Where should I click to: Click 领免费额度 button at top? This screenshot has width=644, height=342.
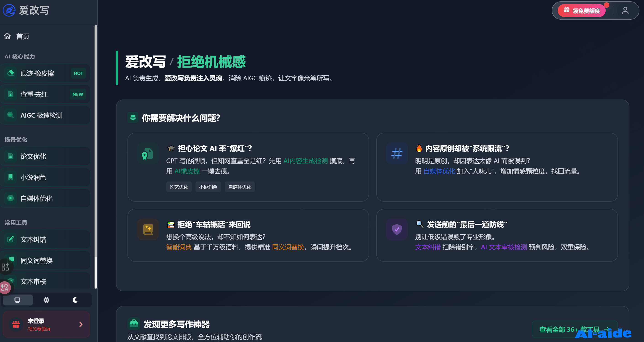click(581, 11)
